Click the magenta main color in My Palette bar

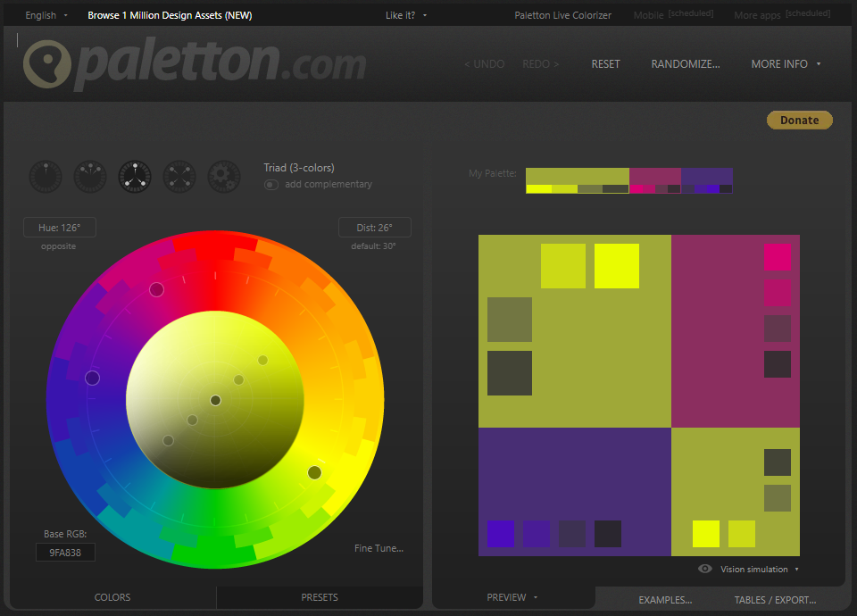coord(654,176)
